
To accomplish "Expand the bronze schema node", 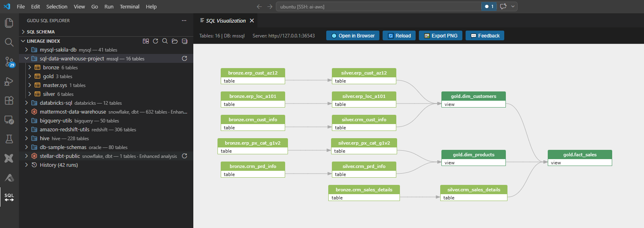I will tap(30, 67).
